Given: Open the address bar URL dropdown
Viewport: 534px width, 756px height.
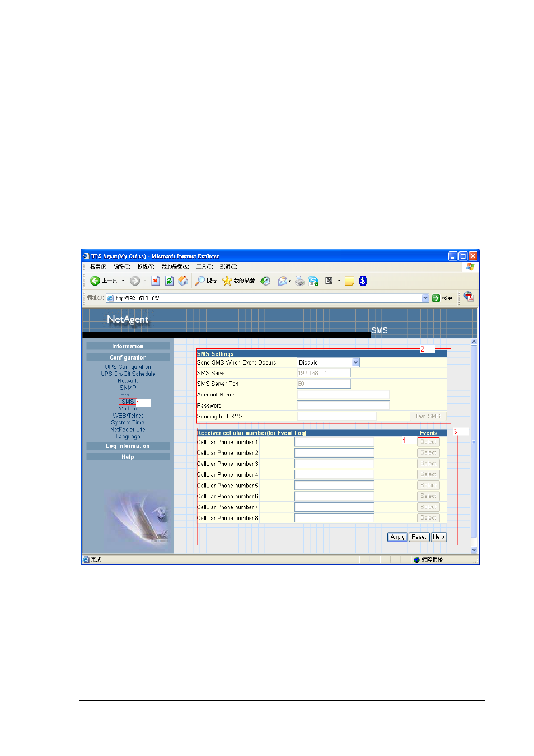Looking at the screenshot, I should [425, 298].
